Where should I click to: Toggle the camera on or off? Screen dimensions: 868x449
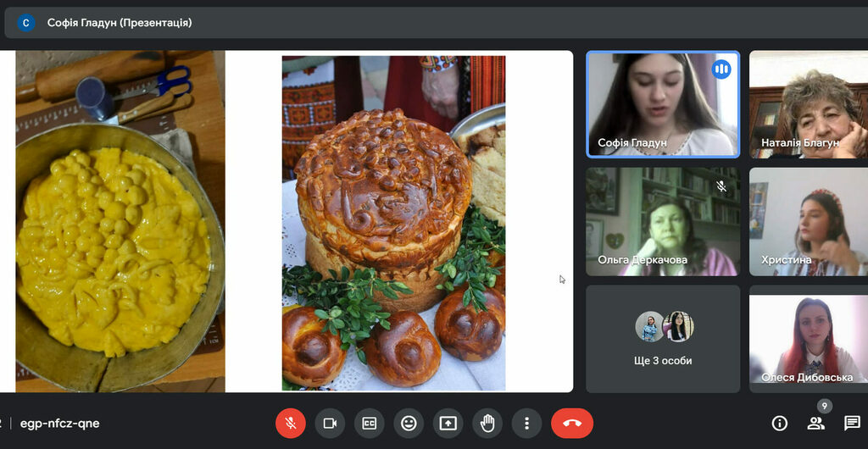tap(330, 423)
